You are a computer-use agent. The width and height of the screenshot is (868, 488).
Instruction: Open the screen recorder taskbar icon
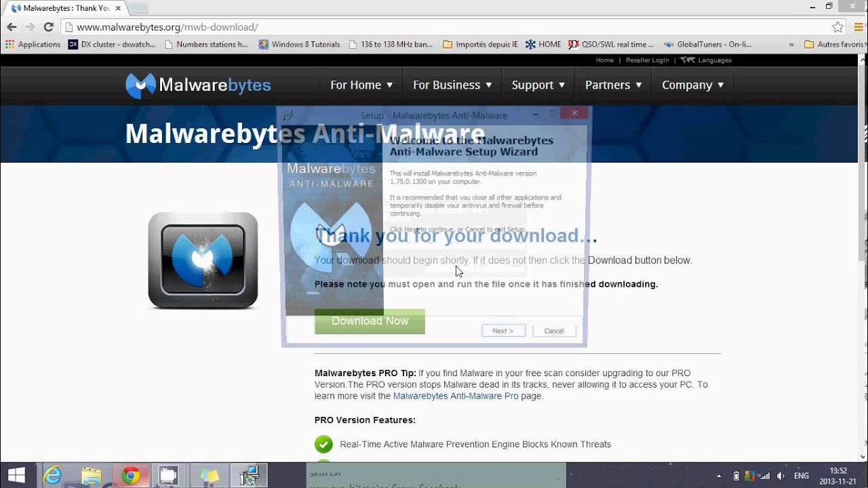click(168, 475)
